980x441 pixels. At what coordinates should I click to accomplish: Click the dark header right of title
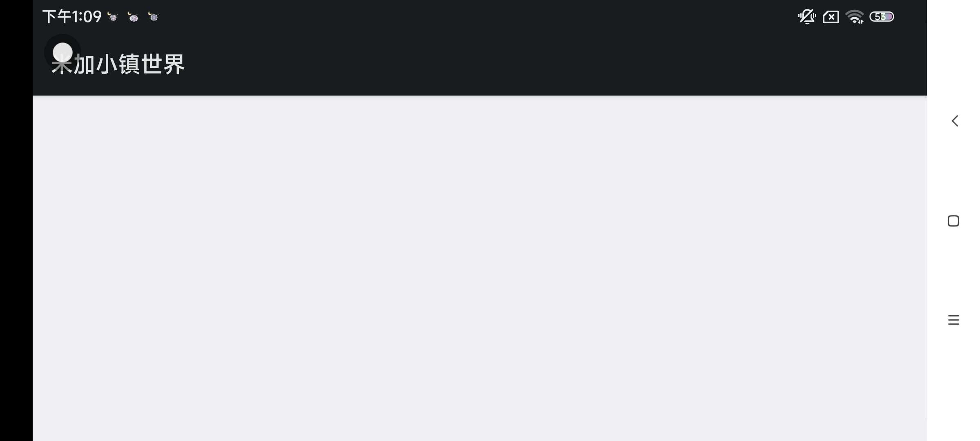pyautogui.click(x=555, y=65)
